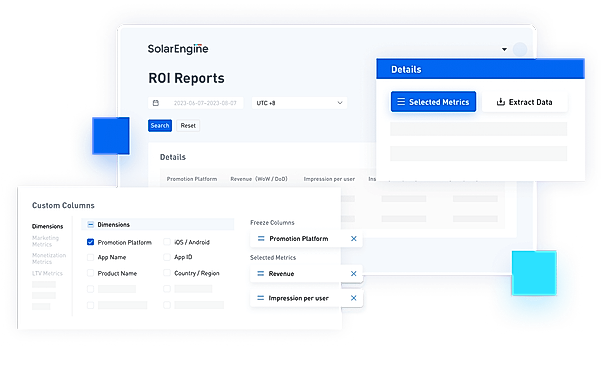Open the account dropdown caret
601x368 pixels.
tap(504, 49)
